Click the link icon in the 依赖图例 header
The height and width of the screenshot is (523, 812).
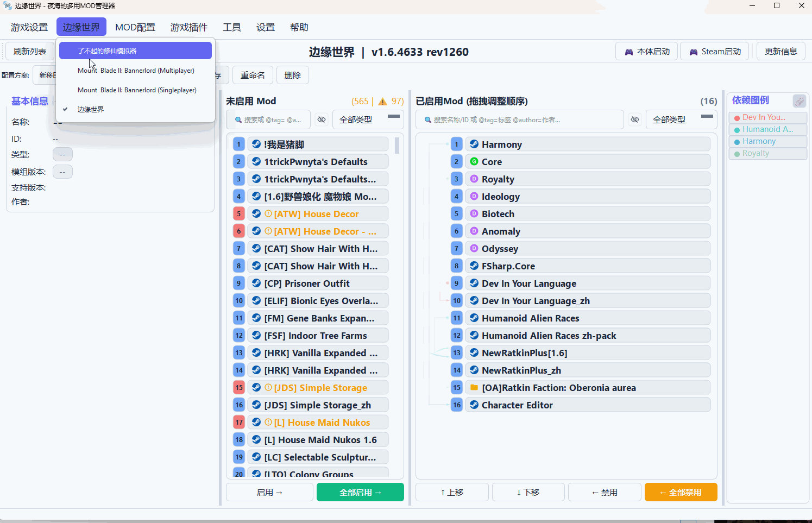coord(799,101)
